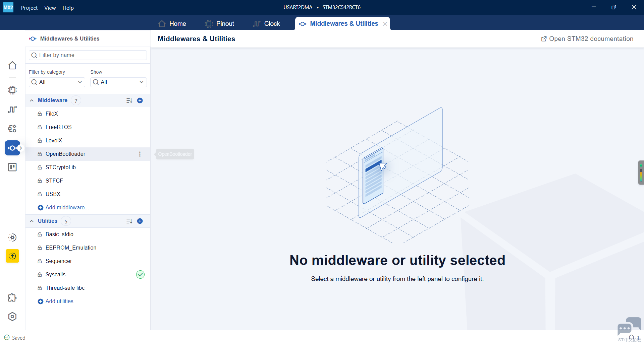Image resolution: width=644 pixels, height=345 pixels.
Task: Open the Clock waveform icon in sidebar
Action: (12, 109)
